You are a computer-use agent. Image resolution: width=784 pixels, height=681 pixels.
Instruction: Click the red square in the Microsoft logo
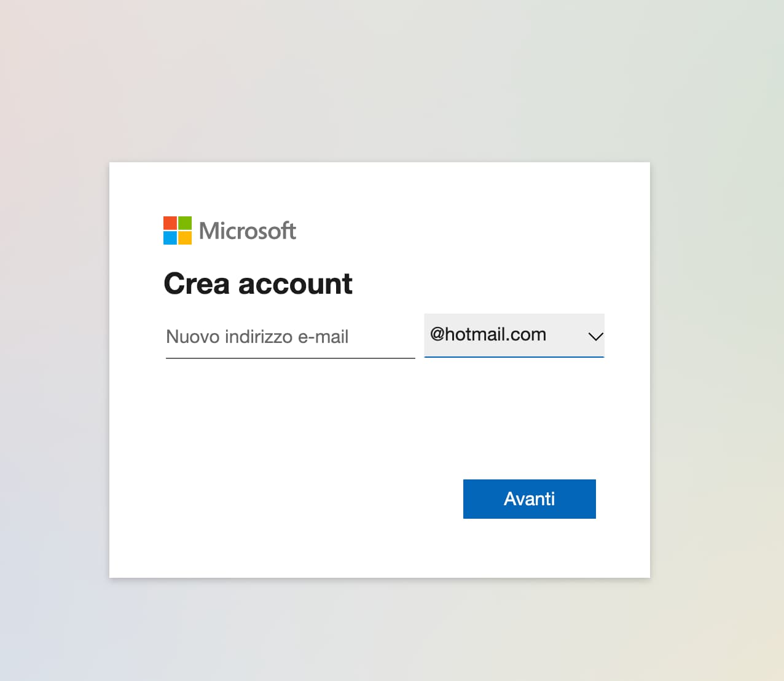pos(170,222)
